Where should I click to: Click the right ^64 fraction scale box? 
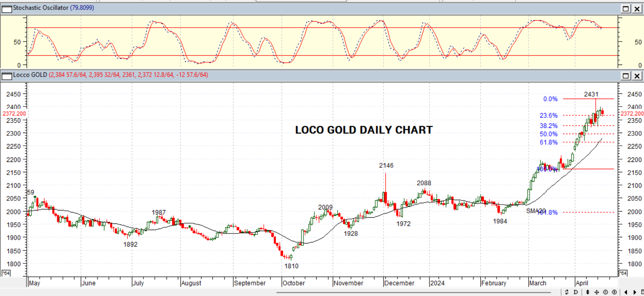(623, 273)
